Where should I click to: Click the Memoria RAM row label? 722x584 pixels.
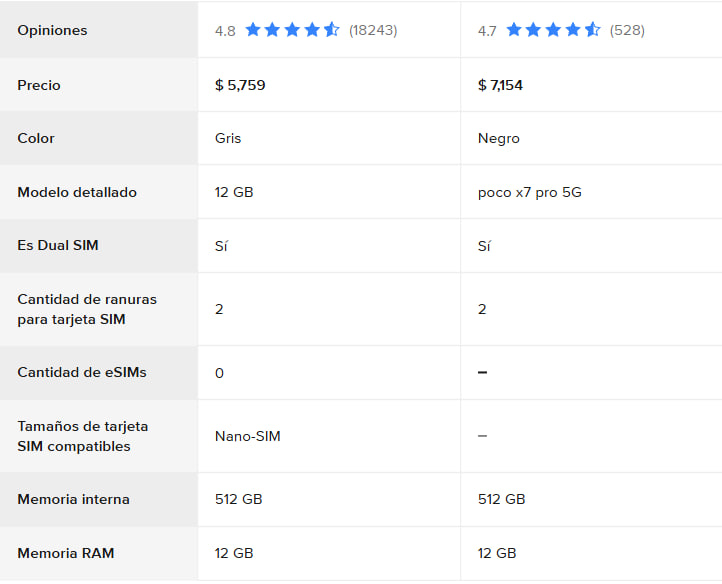(66, 553)
